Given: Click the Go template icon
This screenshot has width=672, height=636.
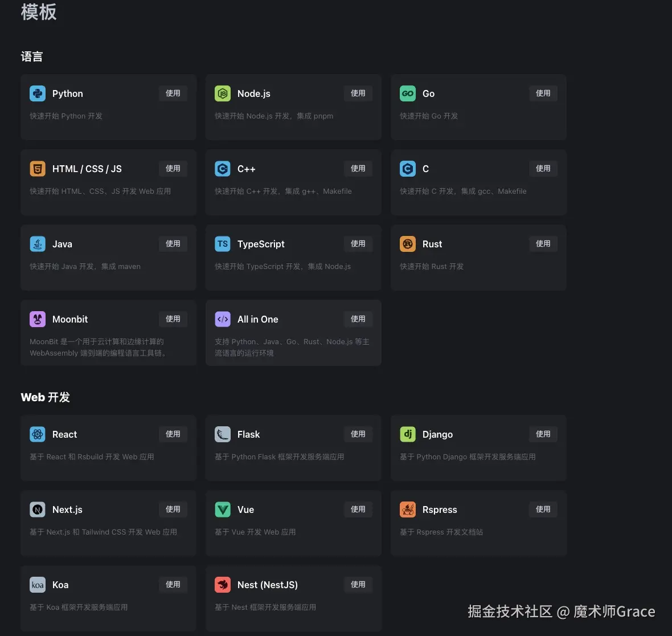Looking at the screenshot, I should 408,93.
